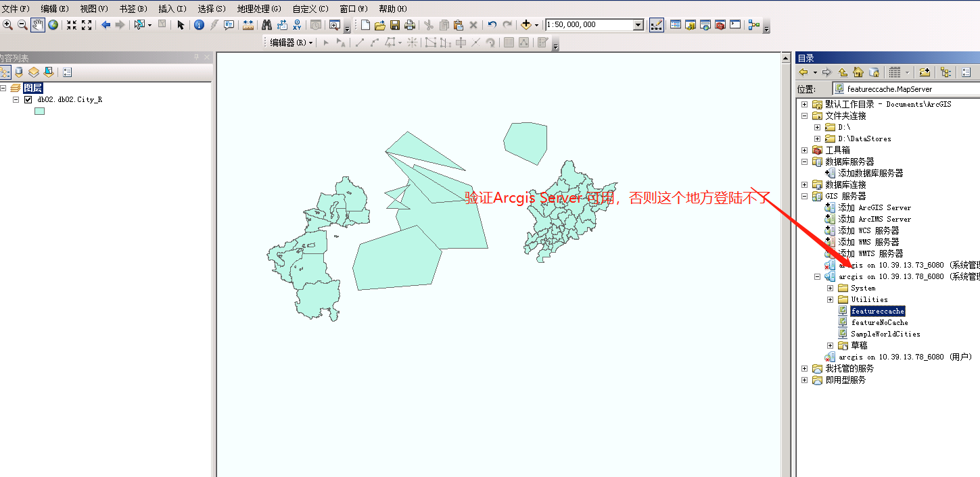Click Home folder icon in Catalog toolbar
Viewport: 980px width, 477px height.
858,72
